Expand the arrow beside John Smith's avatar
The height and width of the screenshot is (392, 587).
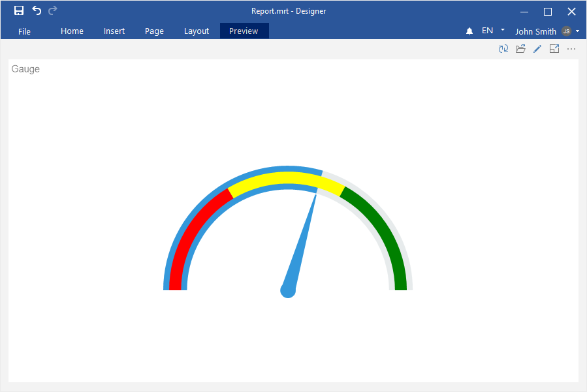(578, 31)
